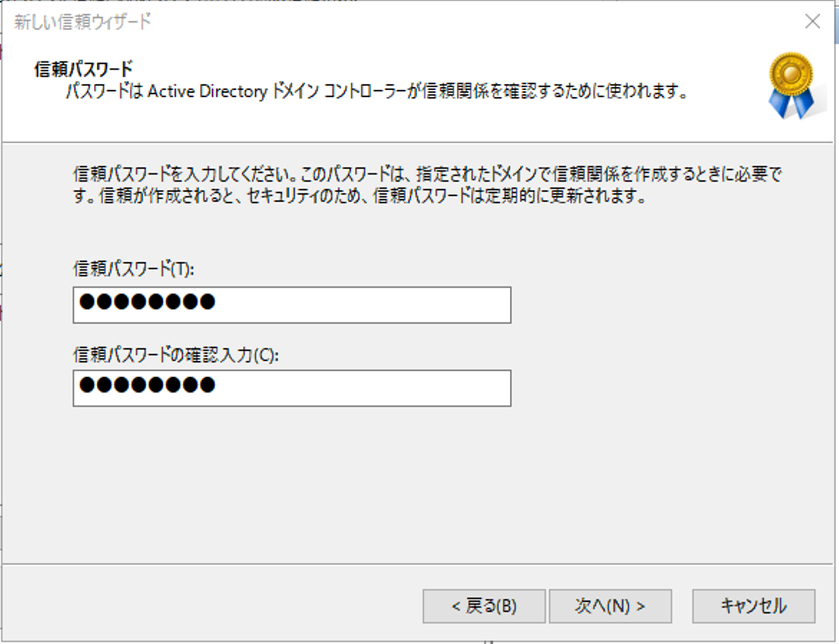Click the ドメイン コントローラー text in the subtitle
Image resolution: width=839 pixels, height=644 pixels.
point(338,92)
